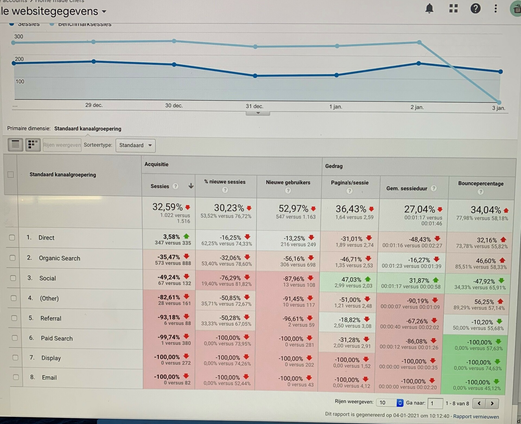
Task: Tick the checkbox for Email row
Action: [x=16, y=377]
